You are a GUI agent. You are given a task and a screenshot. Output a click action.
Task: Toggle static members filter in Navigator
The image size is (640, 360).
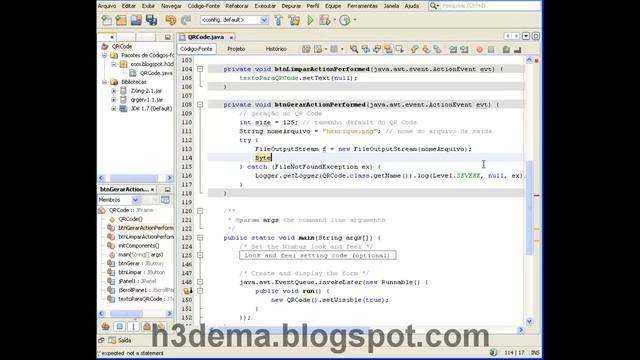point(133,327)
